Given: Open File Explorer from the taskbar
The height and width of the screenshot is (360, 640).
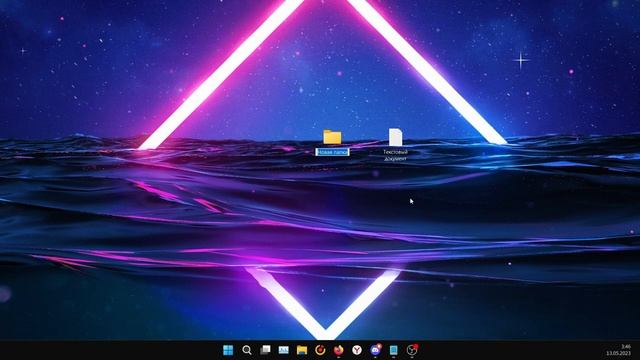Looking at the screenshot, I should 302,350.
